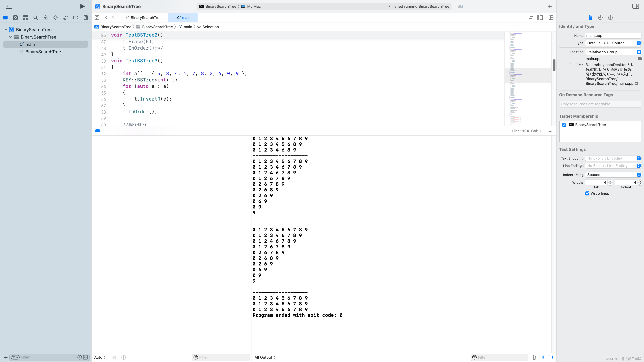Show the History inspector
Viewport: 644px width, 362px height.
point(600,17)
